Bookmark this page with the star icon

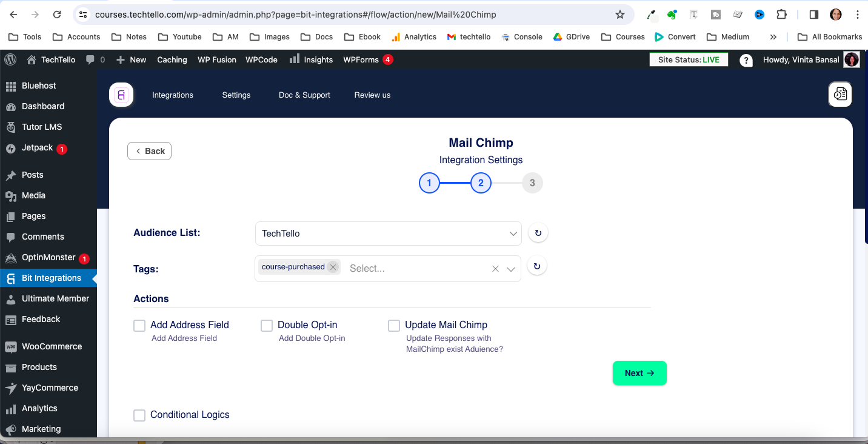pos(619,15)
